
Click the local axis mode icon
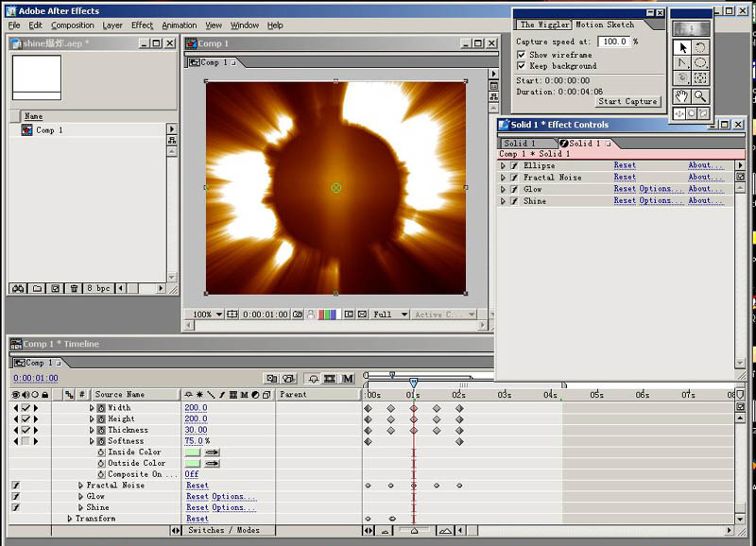[679, 113]
